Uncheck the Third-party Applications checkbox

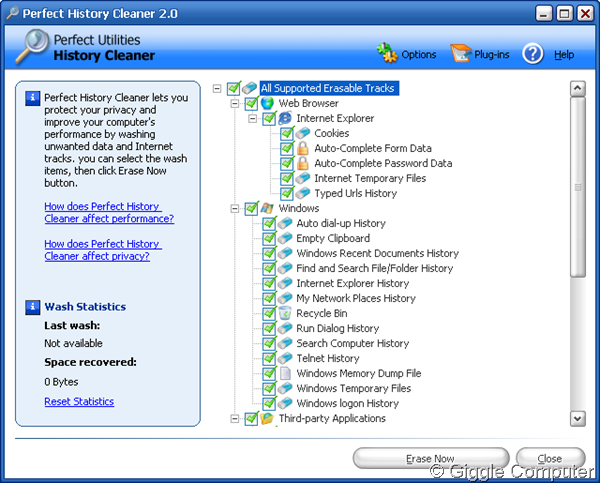click(x=251, y=418)
